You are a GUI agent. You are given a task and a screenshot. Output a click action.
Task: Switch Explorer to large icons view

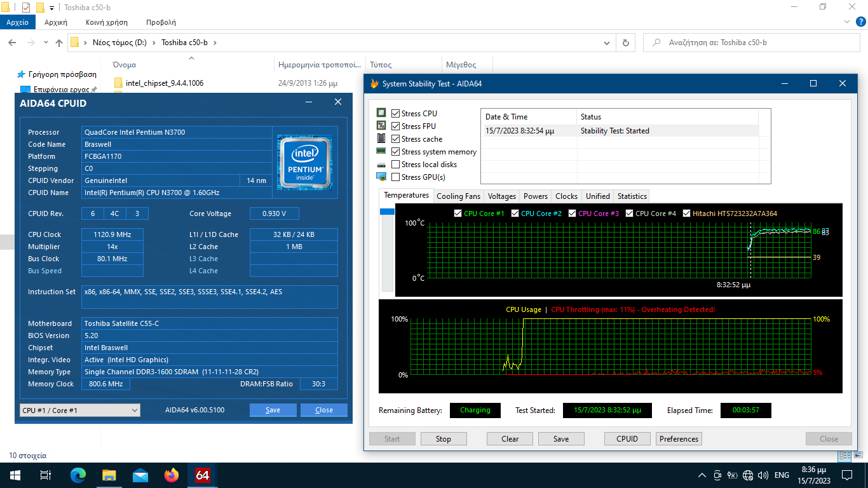(x=857, y=456)
